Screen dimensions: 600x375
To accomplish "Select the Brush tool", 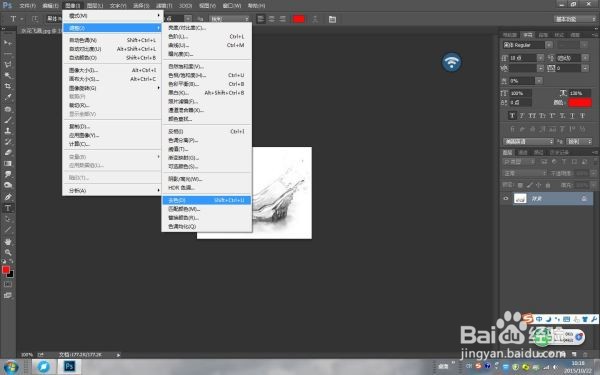I will coord(8,120).
